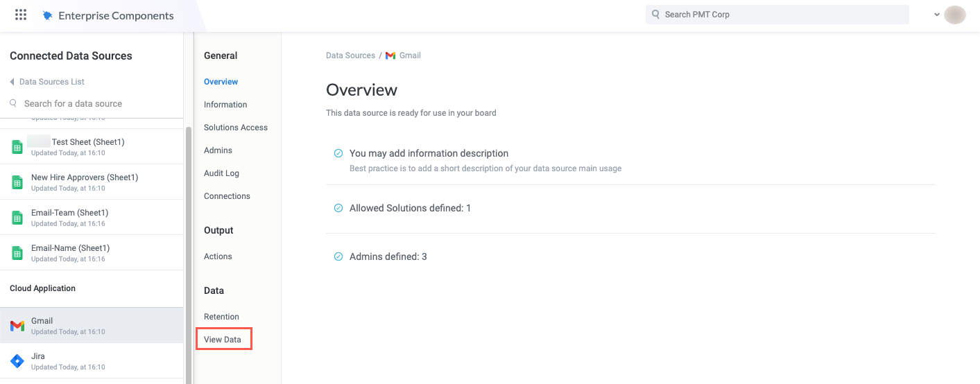Click the user profile avatar

click(955, 15)
